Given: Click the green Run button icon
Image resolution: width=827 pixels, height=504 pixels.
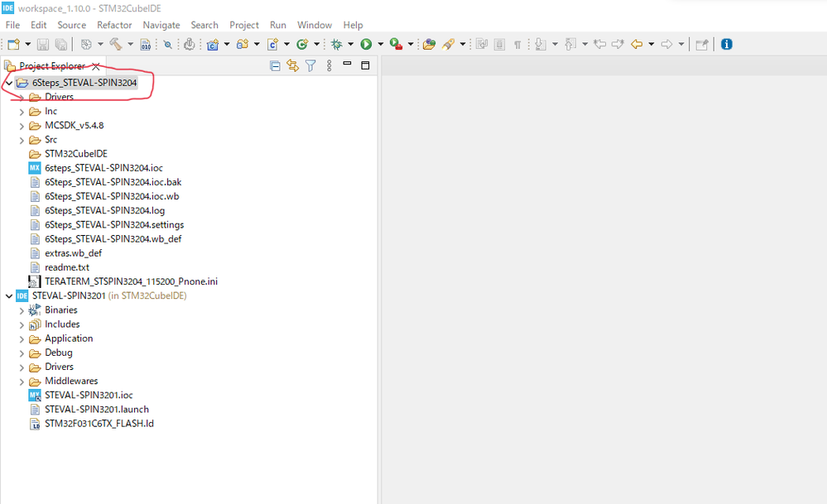Looking at the screenshot, I should tap(366, 45).
